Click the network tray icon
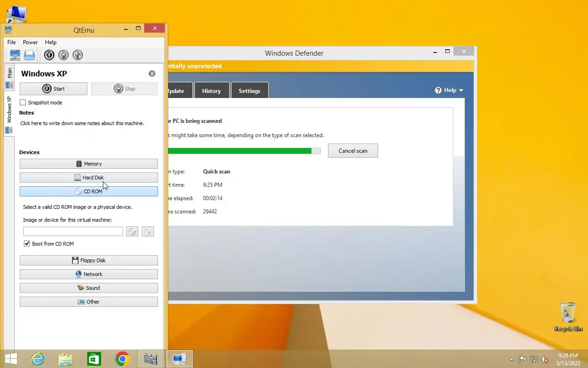 tap(534, 359)
